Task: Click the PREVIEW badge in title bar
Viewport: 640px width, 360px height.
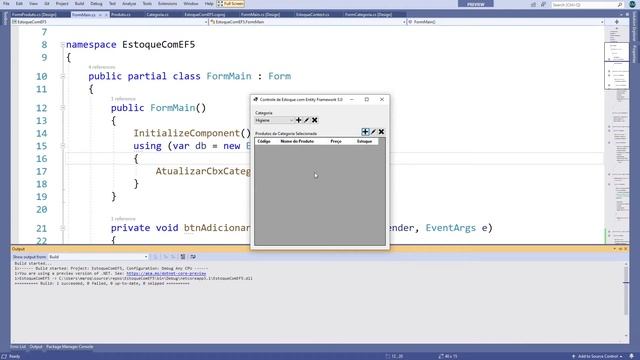Action: (x=476, y=4)
